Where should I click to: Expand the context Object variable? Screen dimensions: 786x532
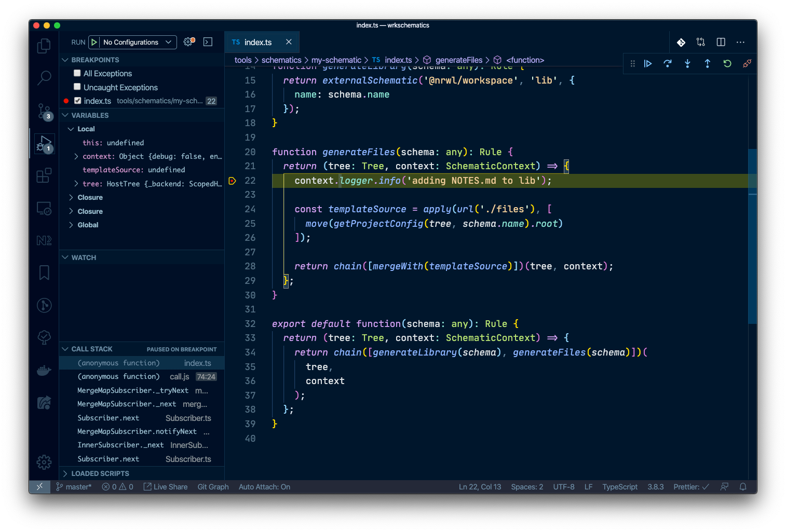tap(76, 156)
